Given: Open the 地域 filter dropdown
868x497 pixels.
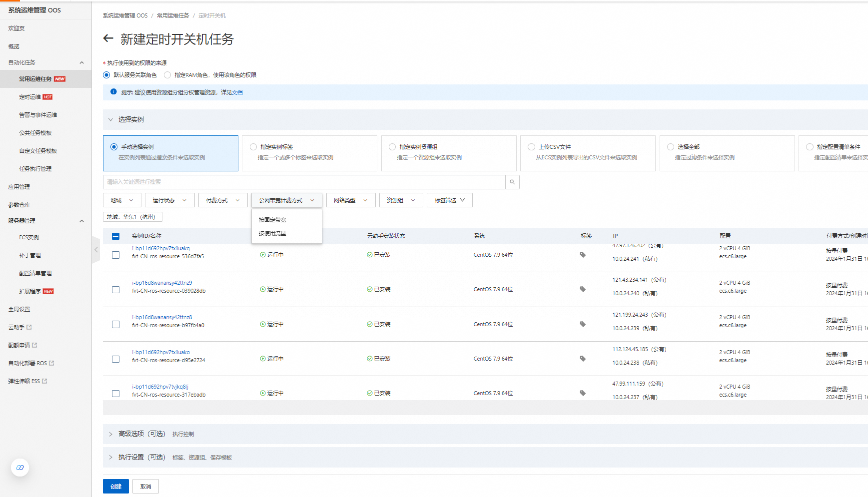Looking at the screenshot, I should [x=122, y=200].
